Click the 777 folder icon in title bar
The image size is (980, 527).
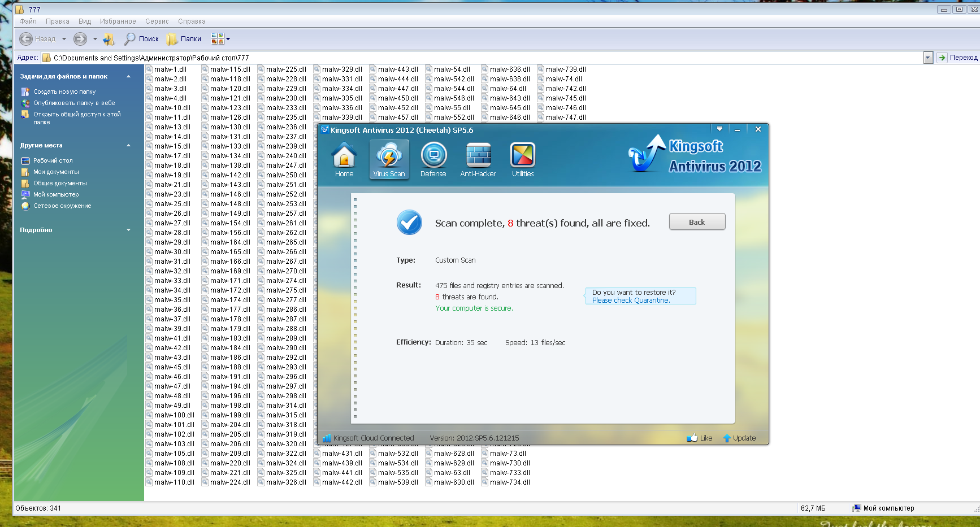[x=20, y=10]
